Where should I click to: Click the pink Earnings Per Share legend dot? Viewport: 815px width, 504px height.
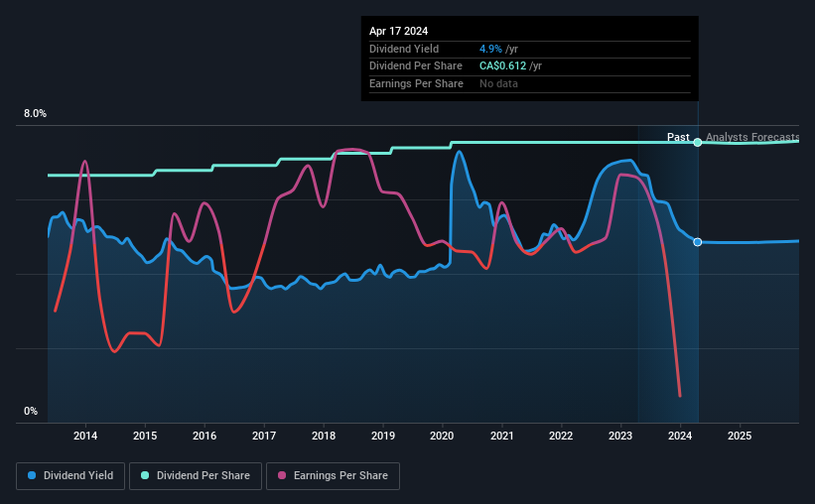282,475
